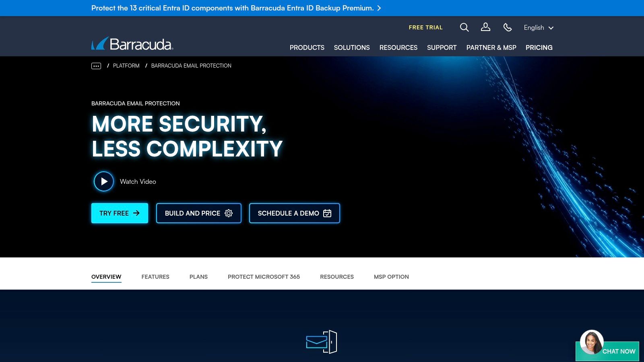Click the Barracuda logo
This screenshot has height=362, width=644.
pyautogui.click(x=132, y=44)
